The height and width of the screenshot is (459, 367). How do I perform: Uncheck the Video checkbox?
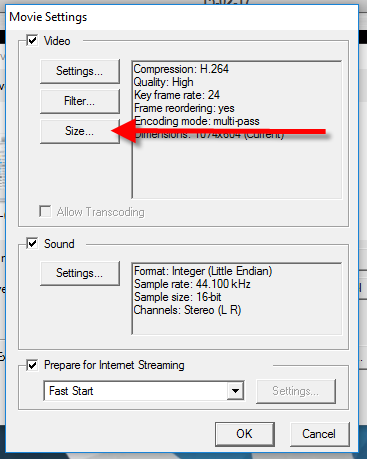click(x=32, y=41)
